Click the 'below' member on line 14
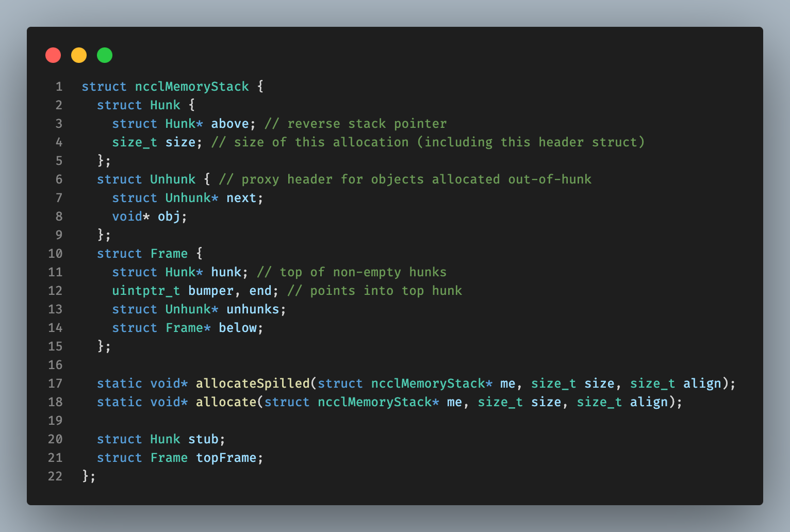790x532 pixels. [238, 328]
